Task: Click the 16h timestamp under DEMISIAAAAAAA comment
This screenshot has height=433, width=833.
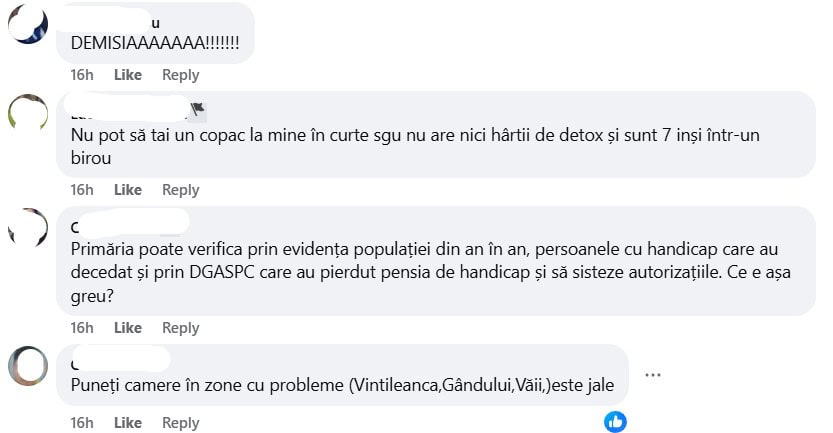Action: click(82, 75)
